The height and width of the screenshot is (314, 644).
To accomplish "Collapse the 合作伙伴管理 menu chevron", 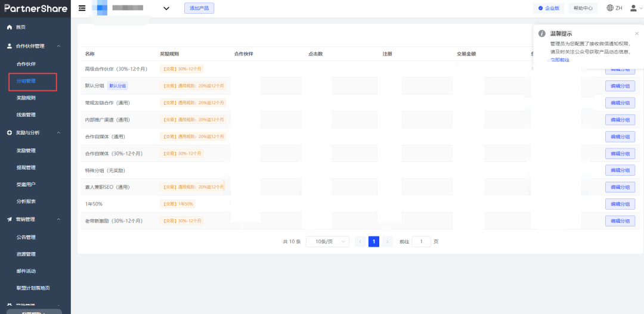I will 58,46.
